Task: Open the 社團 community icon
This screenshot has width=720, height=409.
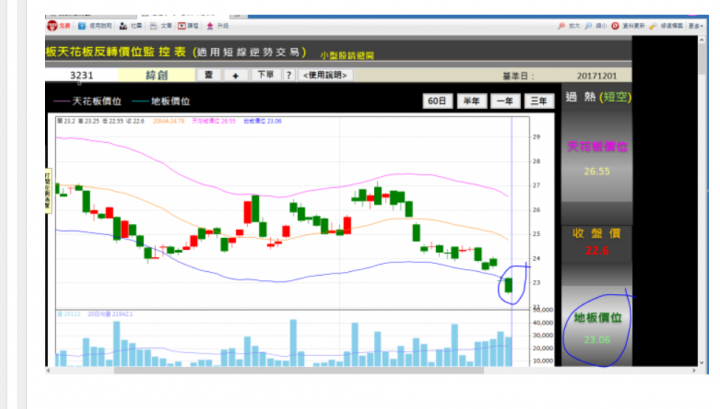Action: tap(123, 26)
